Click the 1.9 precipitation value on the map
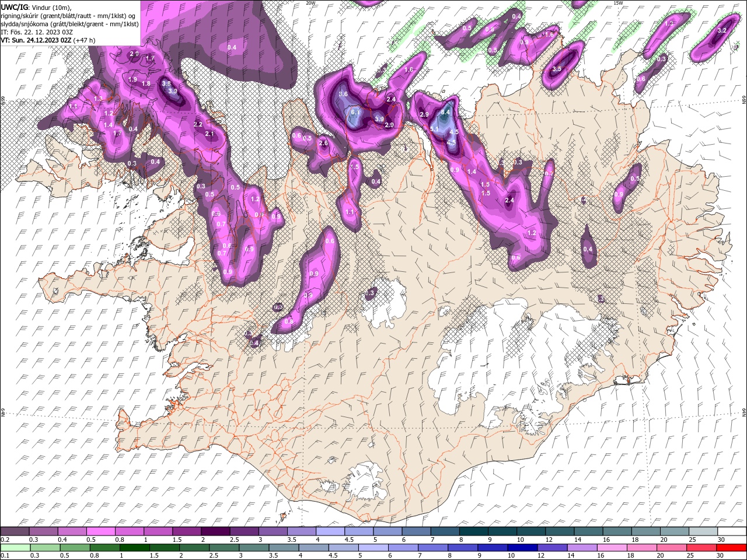The image size is (747, 560). [x=132, y=79]
